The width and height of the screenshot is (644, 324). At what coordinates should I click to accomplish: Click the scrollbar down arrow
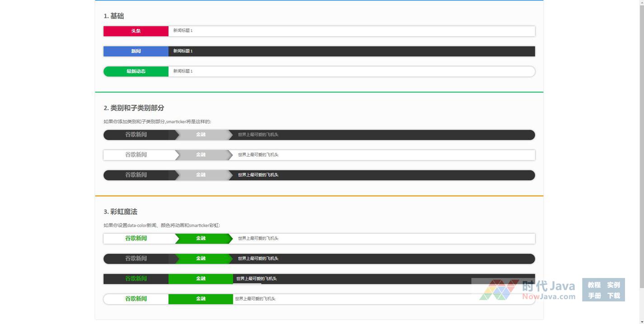coord(640,321)
